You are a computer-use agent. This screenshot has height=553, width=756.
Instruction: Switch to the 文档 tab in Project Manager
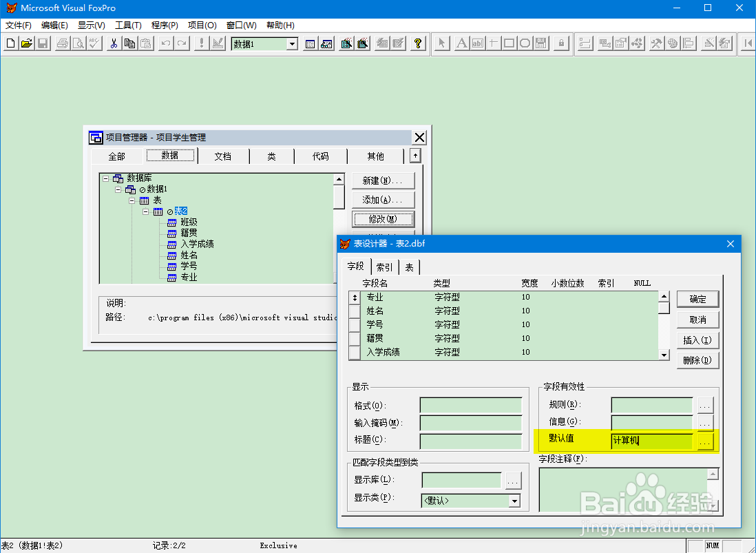coord(223,156)
